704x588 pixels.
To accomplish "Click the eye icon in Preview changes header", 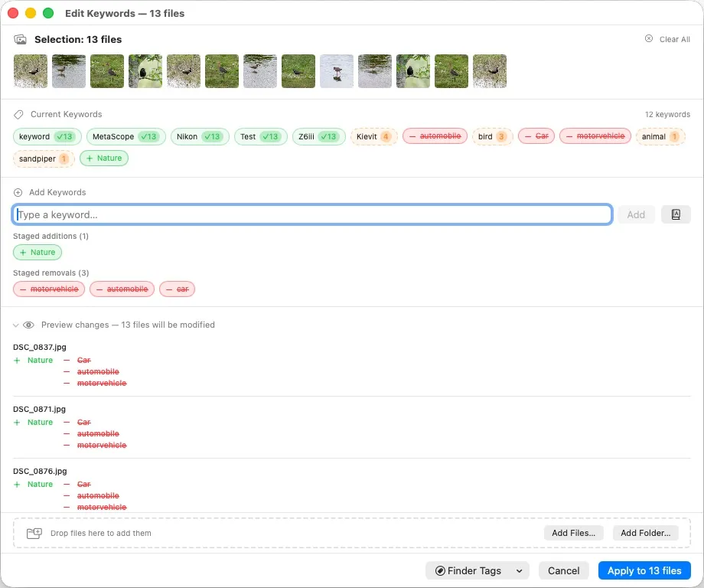I will 29,325.
